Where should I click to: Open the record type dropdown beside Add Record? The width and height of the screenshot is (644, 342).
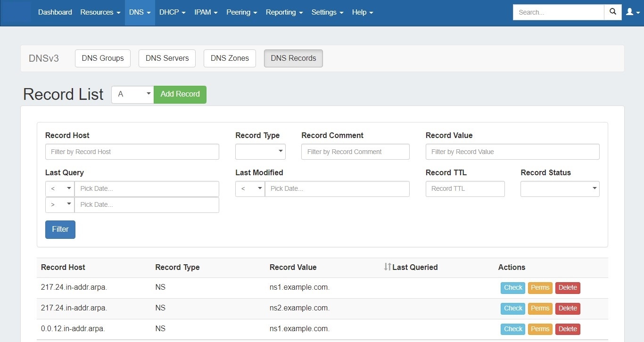132,94
